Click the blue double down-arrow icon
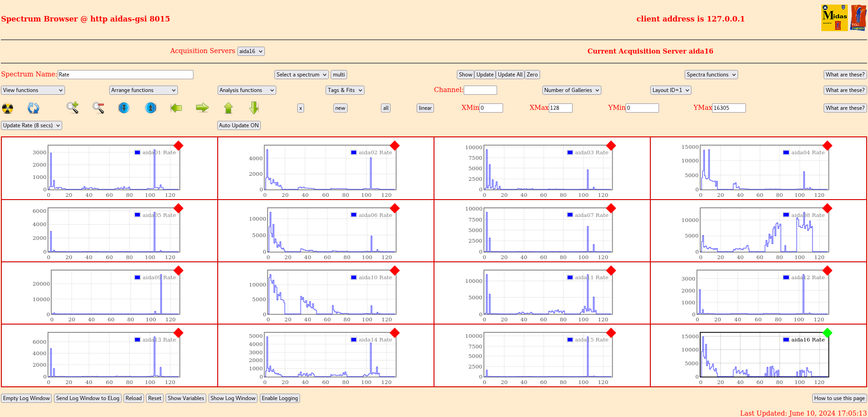868x417 pixels. [124, 108]
